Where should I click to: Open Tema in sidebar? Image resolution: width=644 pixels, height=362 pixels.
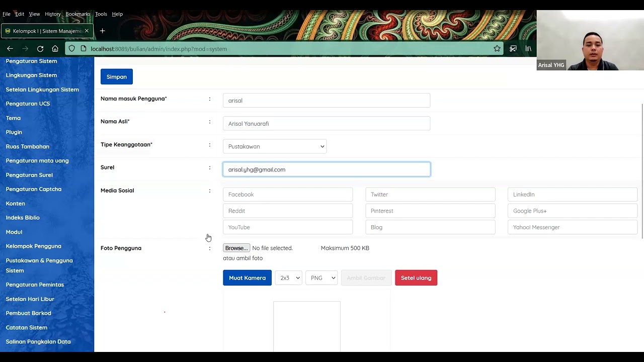[x=13, y=118]
